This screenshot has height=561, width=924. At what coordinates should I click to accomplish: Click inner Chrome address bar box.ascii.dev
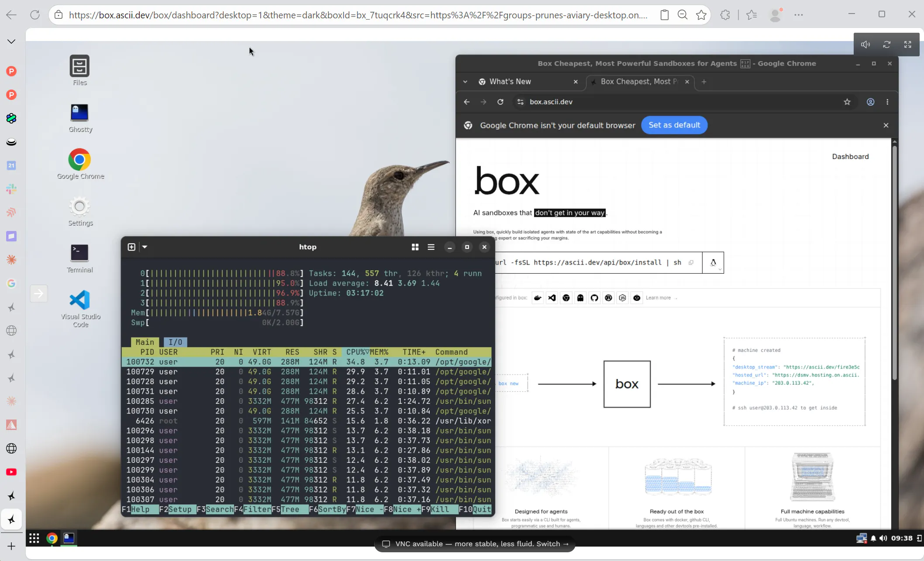pos(551,102)
